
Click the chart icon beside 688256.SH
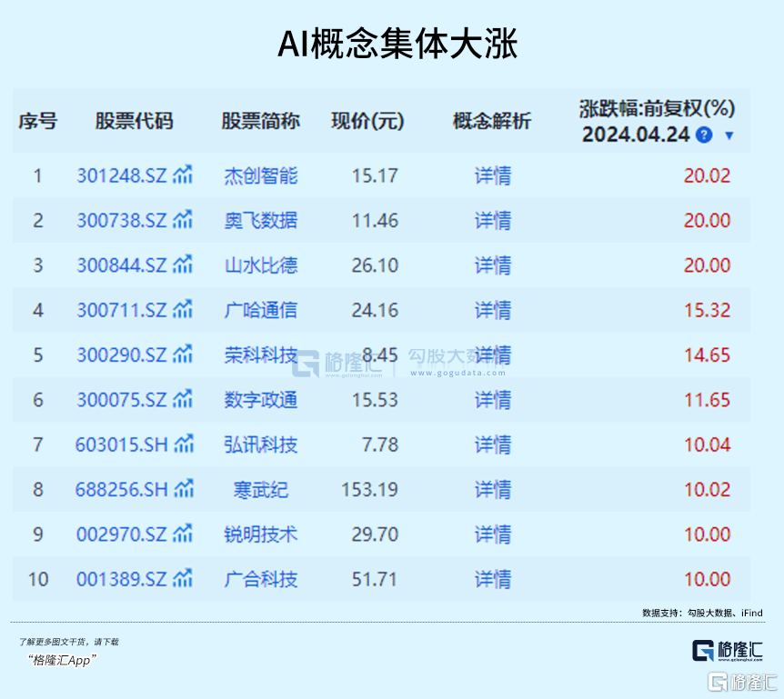(184, 489)
